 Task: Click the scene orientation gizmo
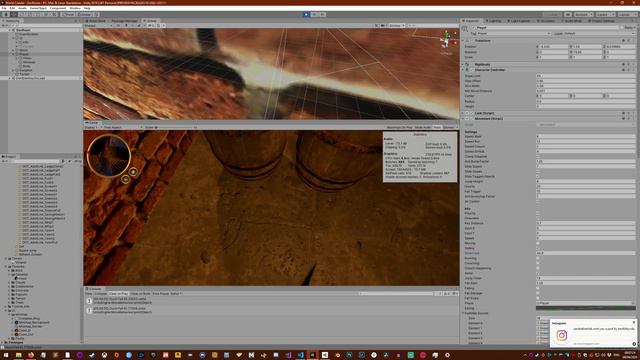[x=446, y=40]
